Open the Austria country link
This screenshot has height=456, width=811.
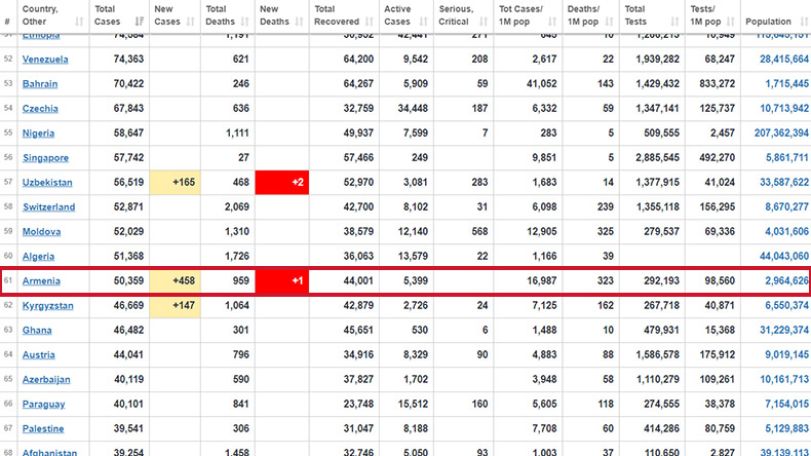click(38, 355)
